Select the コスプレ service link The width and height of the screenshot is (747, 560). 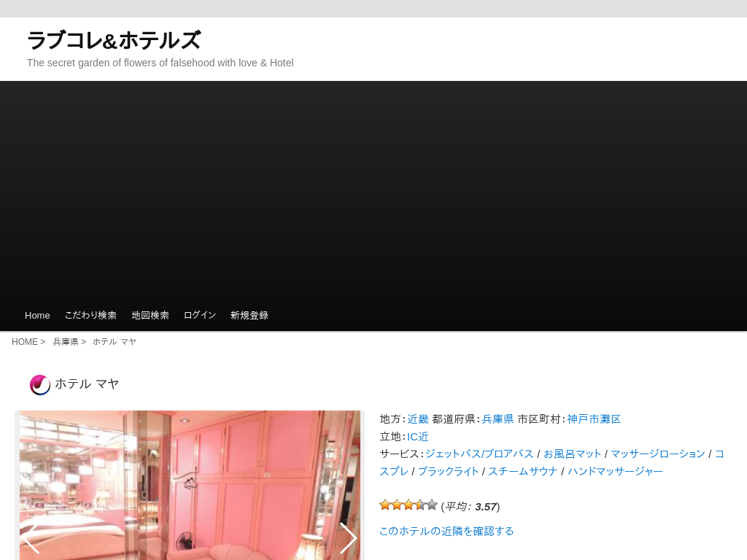click(x=393, y=472)
